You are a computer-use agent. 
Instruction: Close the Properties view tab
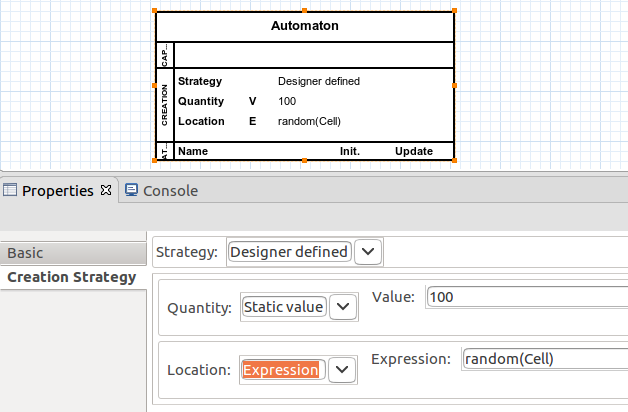[107, 190]
